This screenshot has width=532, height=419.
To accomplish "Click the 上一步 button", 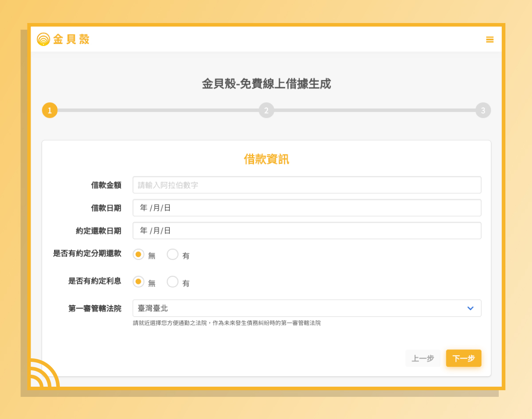I will pos(423,358).
